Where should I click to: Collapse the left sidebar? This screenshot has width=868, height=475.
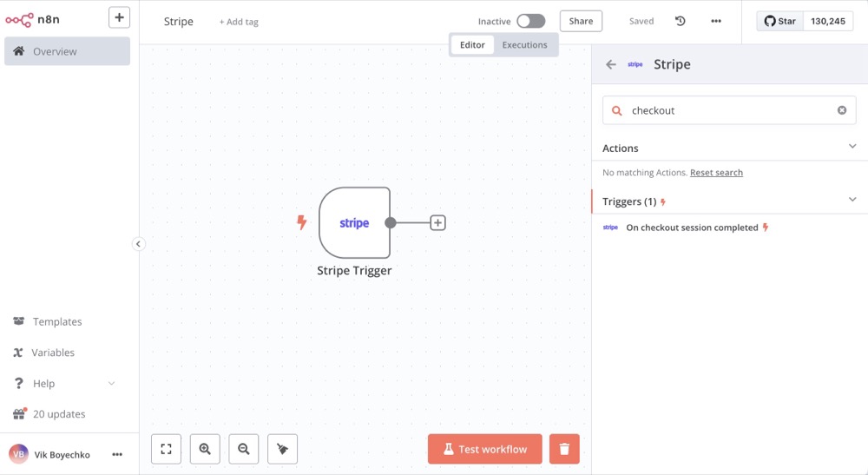(x=138, y=244)
